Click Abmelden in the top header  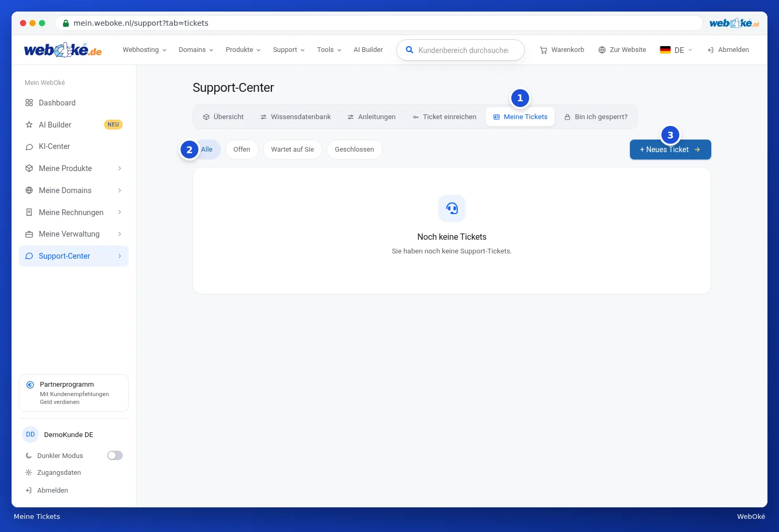(x=728, y=50)
